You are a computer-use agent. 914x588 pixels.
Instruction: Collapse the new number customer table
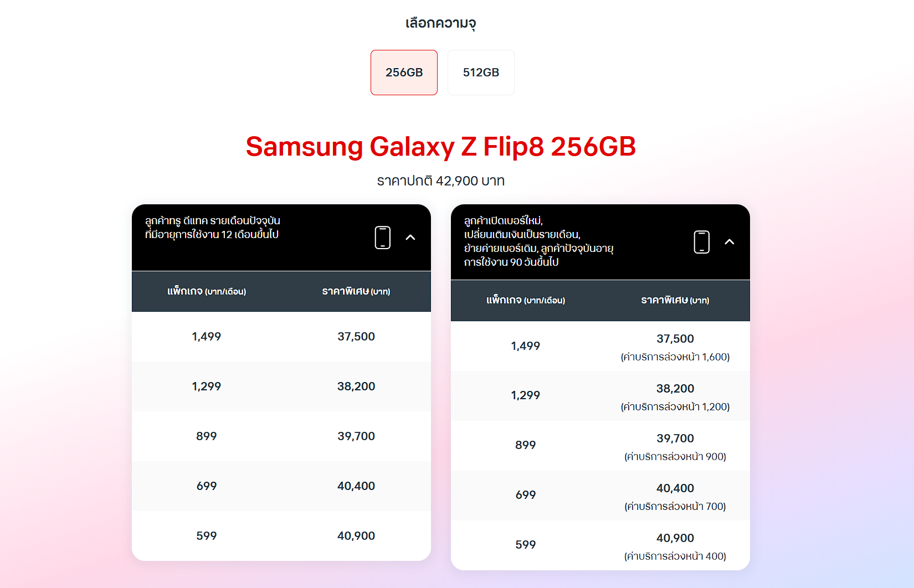[730, 242]
